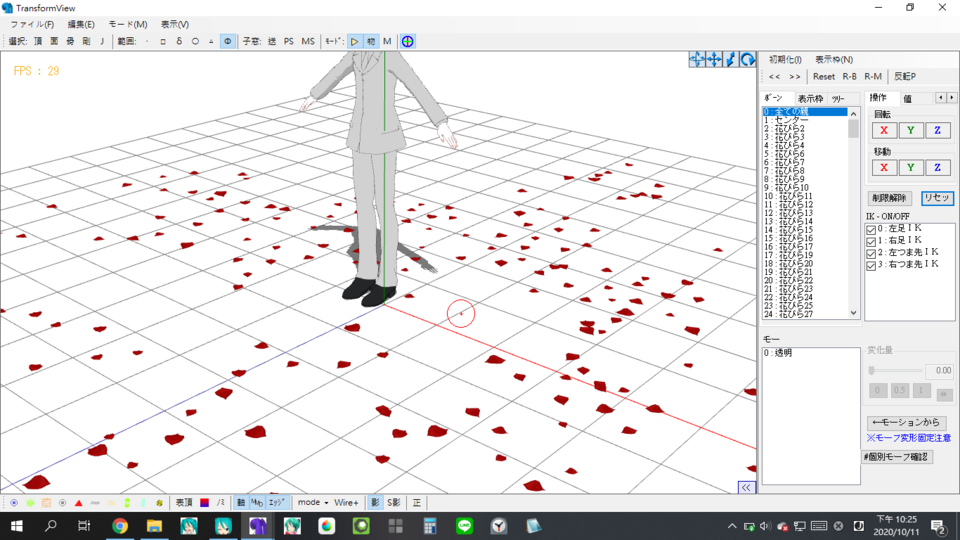Switch to the ツリー tab
Screen dimensions: 960x540
point(838,99)
